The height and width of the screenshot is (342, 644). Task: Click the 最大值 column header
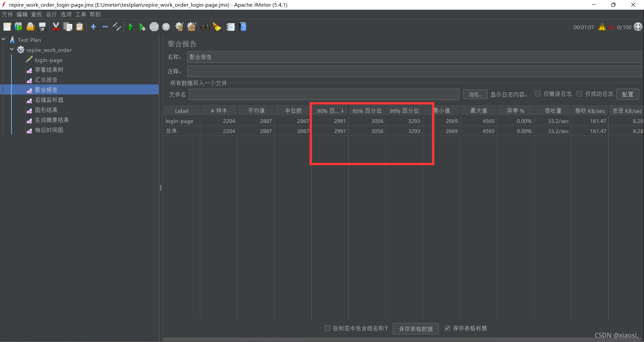pos(478,111)
